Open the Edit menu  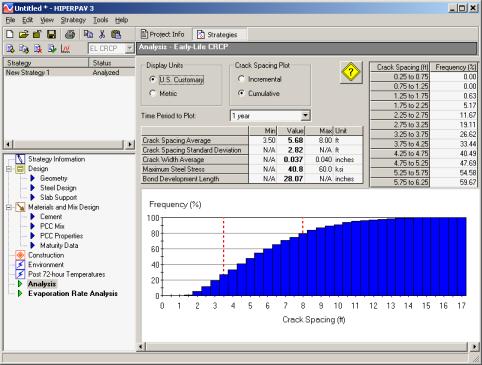pyautogui.click(x=27, y=20)
